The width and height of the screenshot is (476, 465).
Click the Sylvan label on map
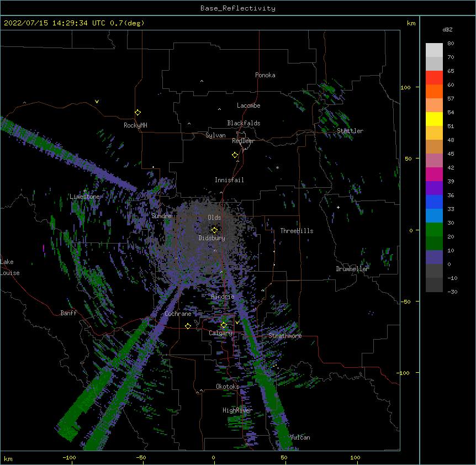click(215, 135)
